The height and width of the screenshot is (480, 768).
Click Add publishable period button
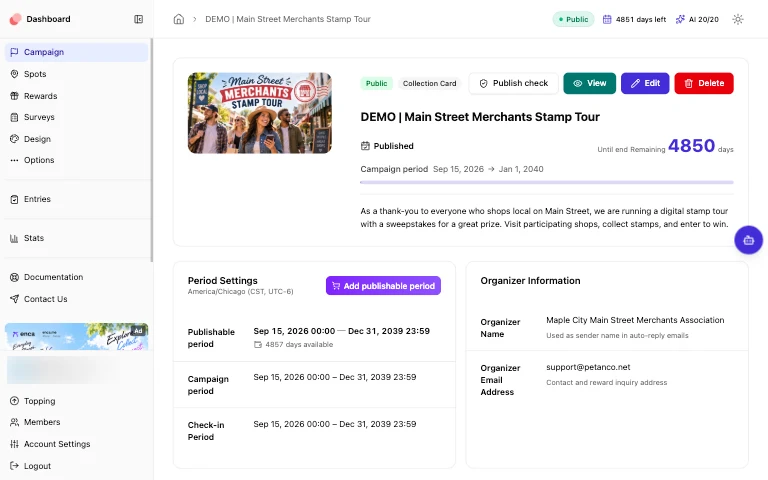click(384, 286)
